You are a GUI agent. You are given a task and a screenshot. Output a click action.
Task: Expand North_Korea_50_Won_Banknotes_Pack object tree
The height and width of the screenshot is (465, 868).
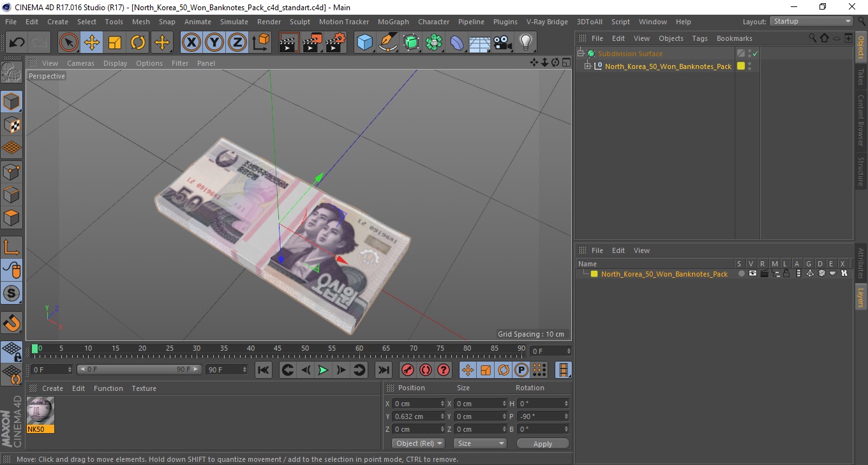click(588, 66)
